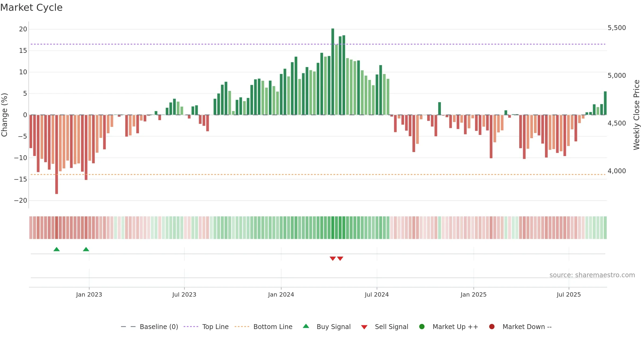The height and width of the screenshot is (362, 644).
Task: Click the lowest red bar near -18 percent
Action: click(57, 154)
